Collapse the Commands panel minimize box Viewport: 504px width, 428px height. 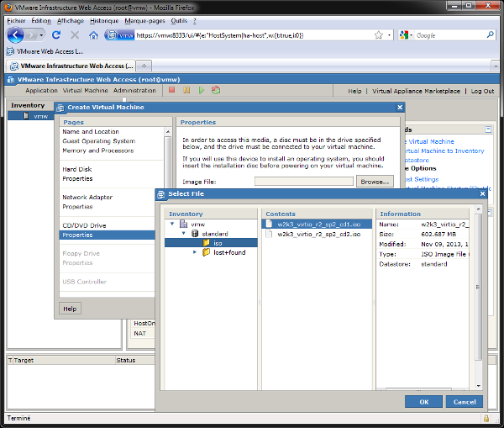[488, 129]
